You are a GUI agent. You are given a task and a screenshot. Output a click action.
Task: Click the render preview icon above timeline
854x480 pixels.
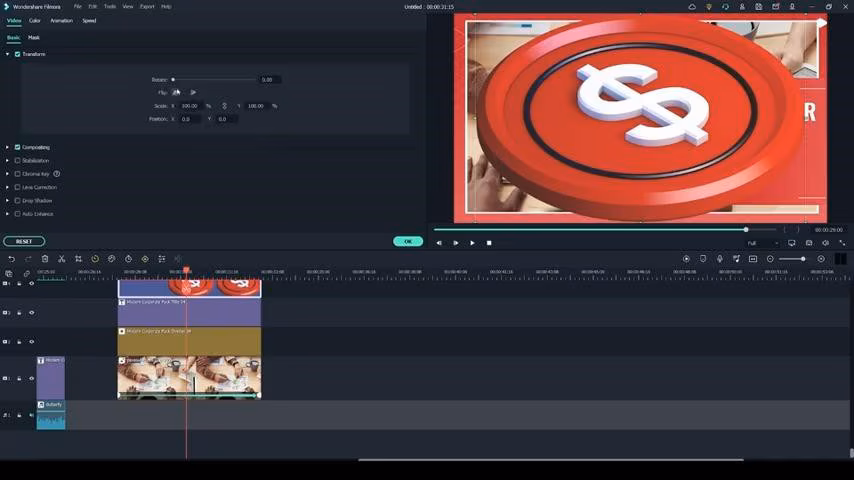coord(686,259)
